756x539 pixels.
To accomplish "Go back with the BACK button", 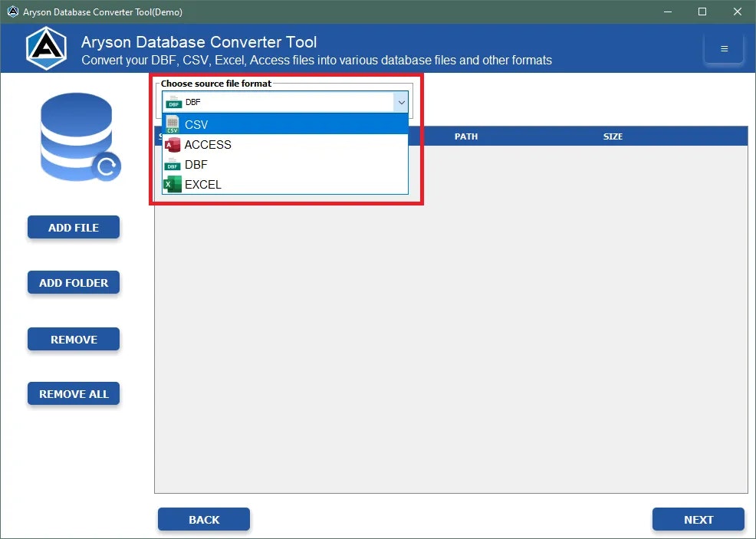I will pyautogui.click(x=204, y=519).
